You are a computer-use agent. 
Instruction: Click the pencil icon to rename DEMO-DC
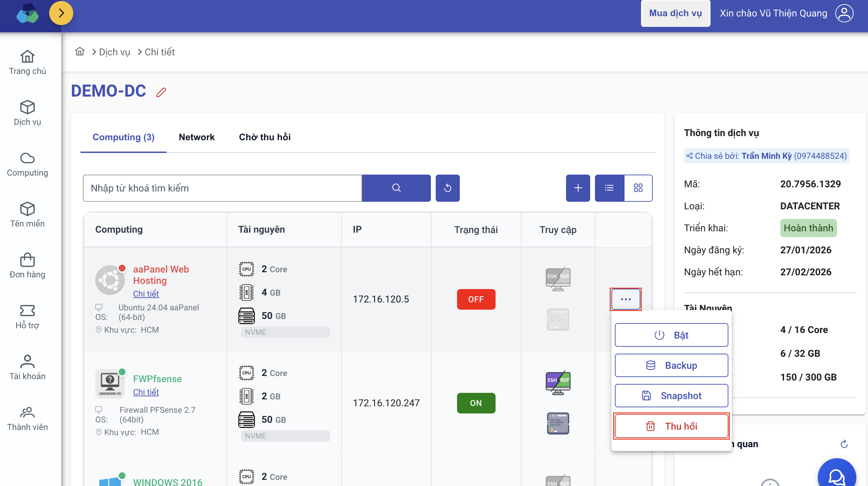(x=161, y=92)
